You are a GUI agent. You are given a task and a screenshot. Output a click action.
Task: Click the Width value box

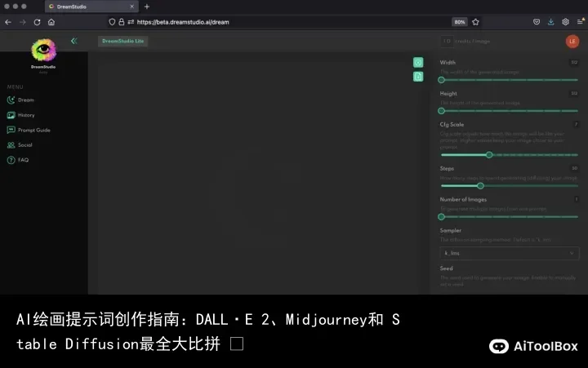(x=574, y=62)
